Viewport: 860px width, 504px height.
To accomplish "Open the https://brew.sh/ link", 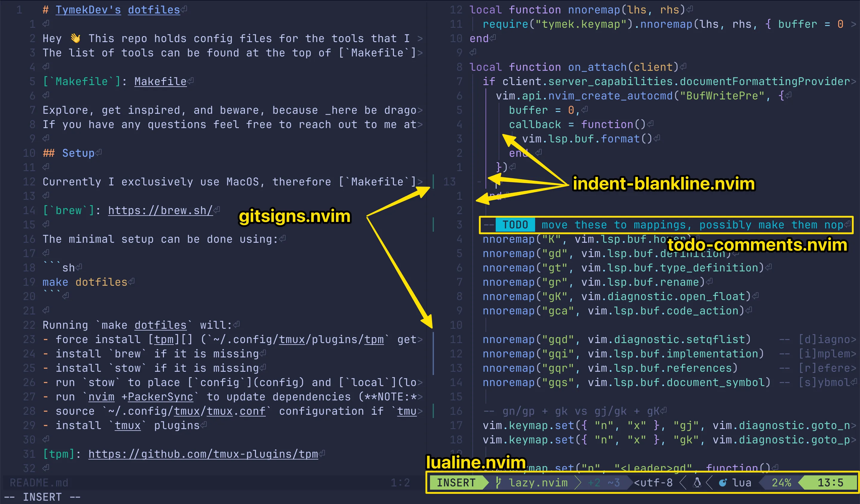I will pyautogui.click(x=160, y=210).
